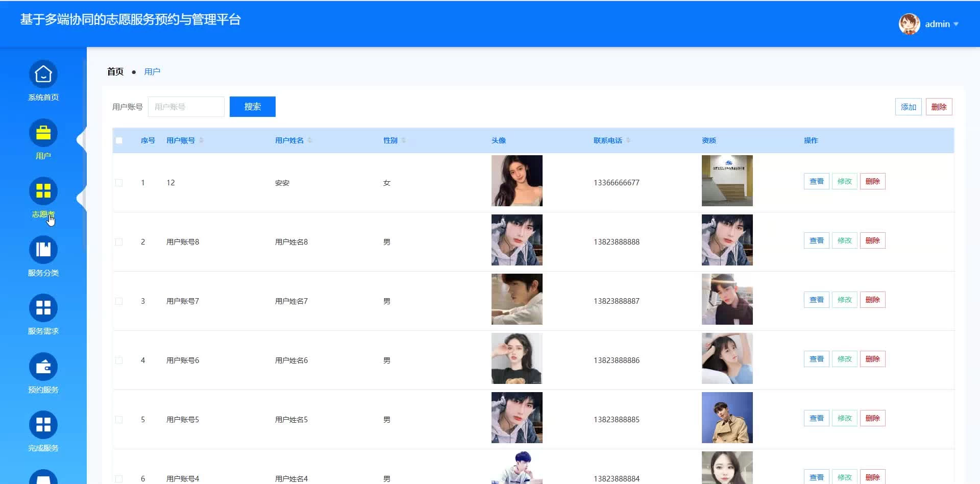Click 修改 for 用户账号7
This screenshot has width=980, height=484.
[845, 300]
